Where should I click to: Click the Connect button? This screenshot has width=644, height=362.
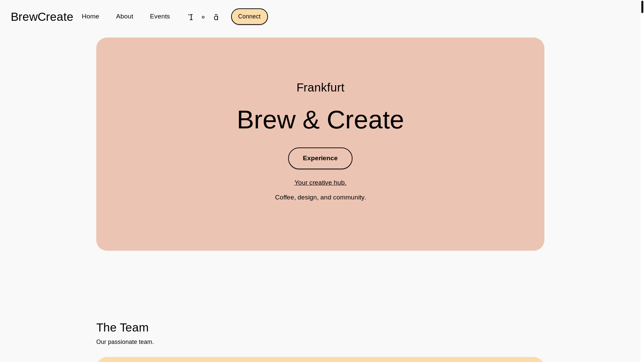pyautogui.click(x=250, y=16)
